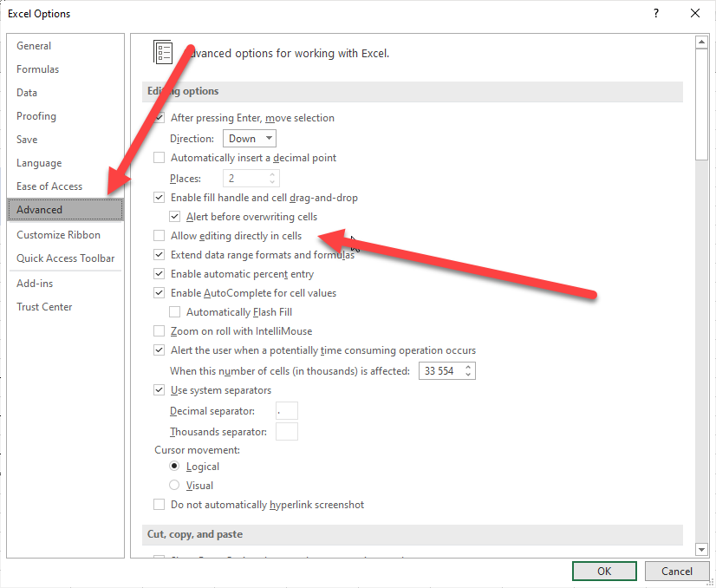The width and height of the screenshot is (716, 588).
Task: Open Customize Ribbon settings
Action: 58,235
